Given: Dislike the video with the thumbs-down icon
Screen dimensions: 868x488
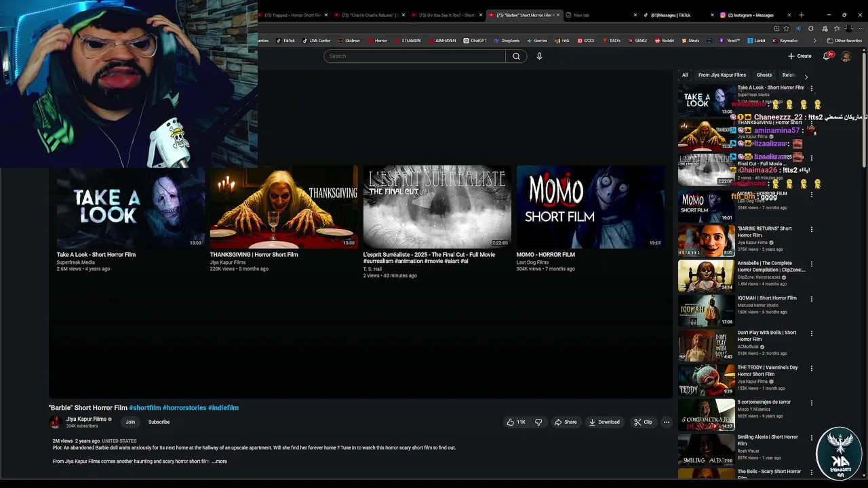Looking at the screenshot, I should (x=538, y=422).
